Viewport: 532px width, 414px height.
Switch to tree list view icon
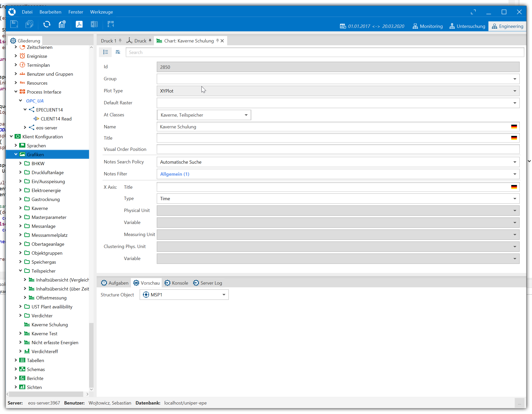click(x=105, y=52)
